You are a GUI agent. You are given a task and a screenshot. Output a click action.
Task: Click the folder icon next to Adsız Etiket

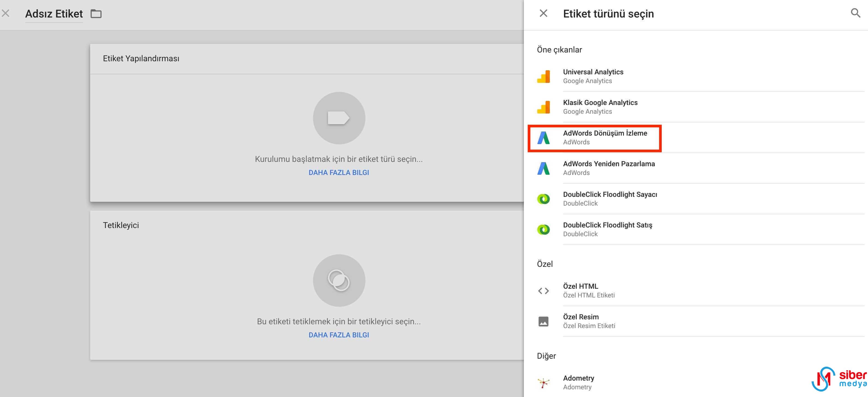pyautogui.click(x=96, y=14)
